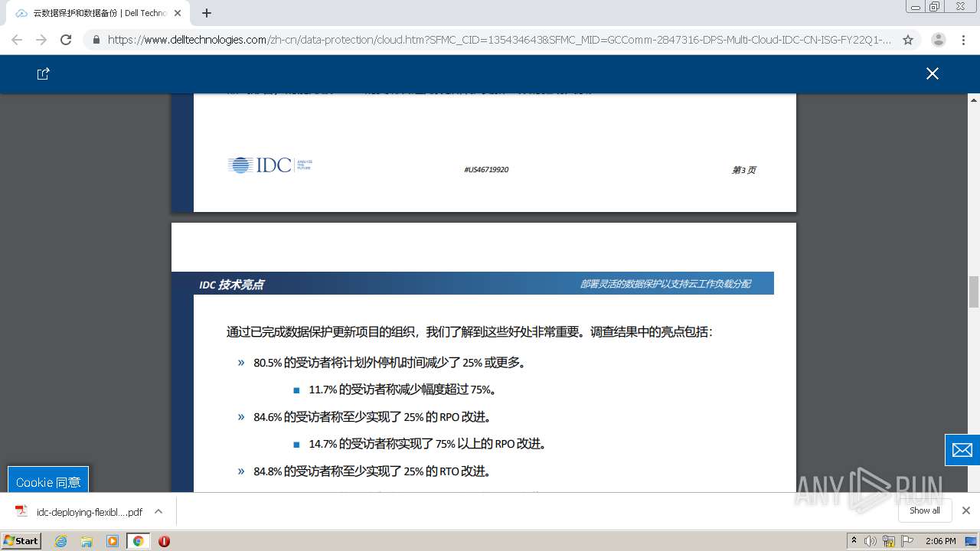Click the #US46719920 document number
The image size is (980, 551).
(486, 170)
